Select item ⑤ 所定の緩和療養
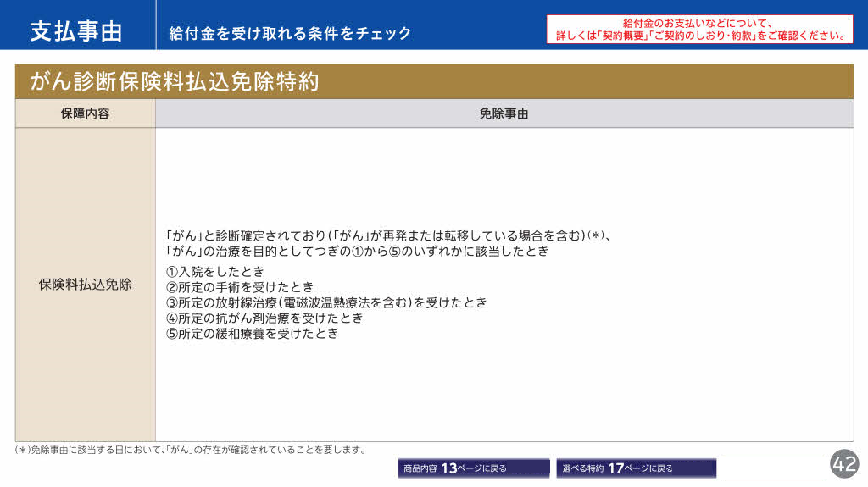 (252, 334)
